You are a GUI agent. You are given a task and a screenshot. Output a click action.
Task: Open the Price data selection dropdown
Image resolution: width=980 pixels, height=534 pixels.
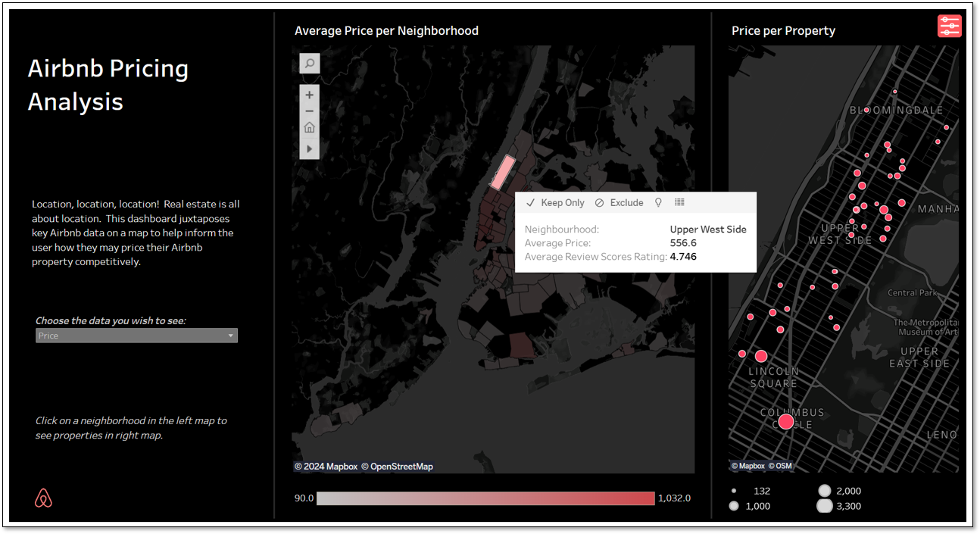click(x=136, y=336)
